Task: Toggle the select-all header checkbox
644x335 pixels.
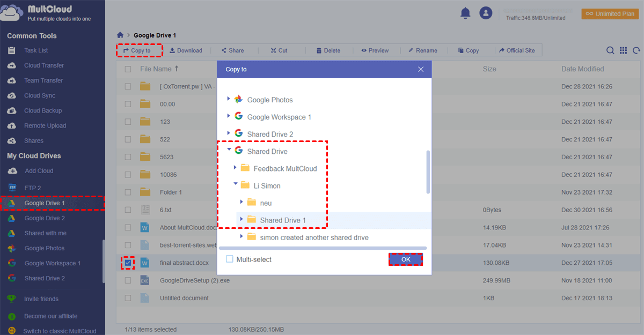Action: click(x=128, y=69)
